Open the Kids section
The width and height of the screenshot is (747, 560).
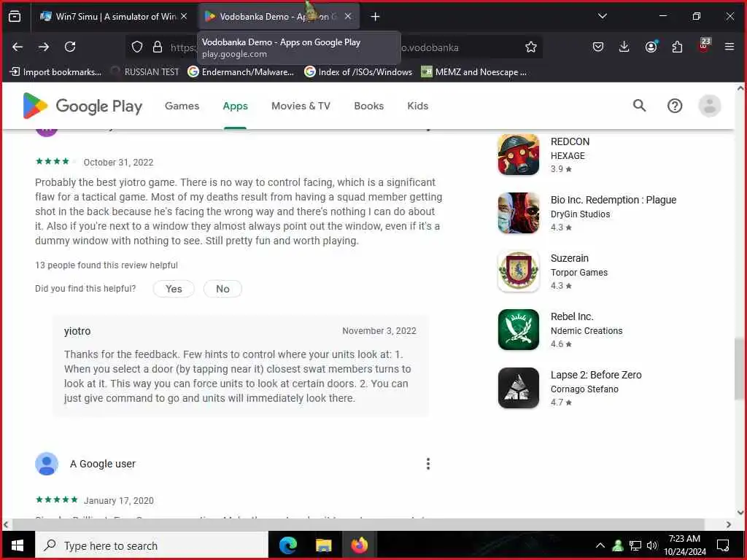[418, 106]
